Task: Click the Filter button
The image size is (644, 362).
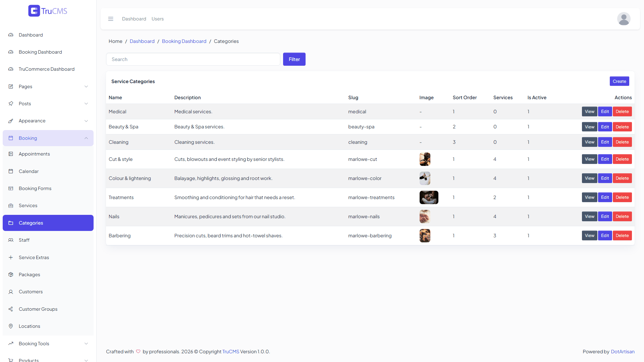Action: (x=294, y=59)
